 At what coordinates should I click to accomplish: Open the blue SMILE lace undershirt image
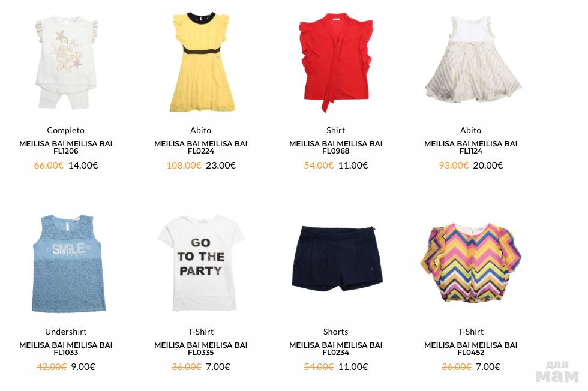pyautogui.click(x=66, y=263)
